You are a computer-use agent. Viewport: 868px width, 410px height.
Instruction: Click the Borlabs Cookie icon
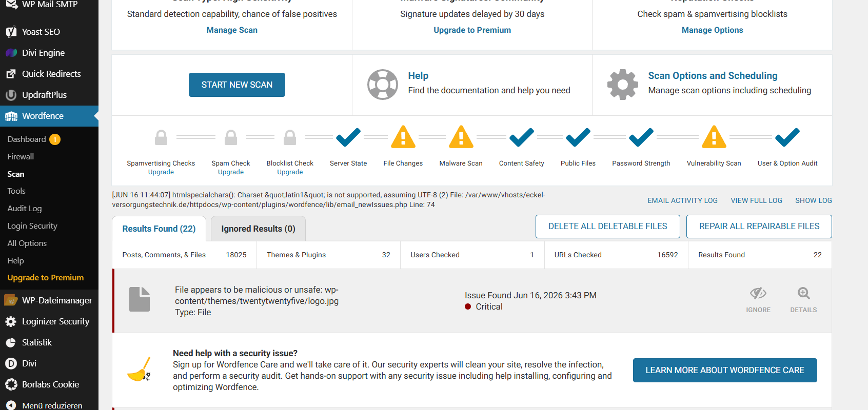(11, 384)
